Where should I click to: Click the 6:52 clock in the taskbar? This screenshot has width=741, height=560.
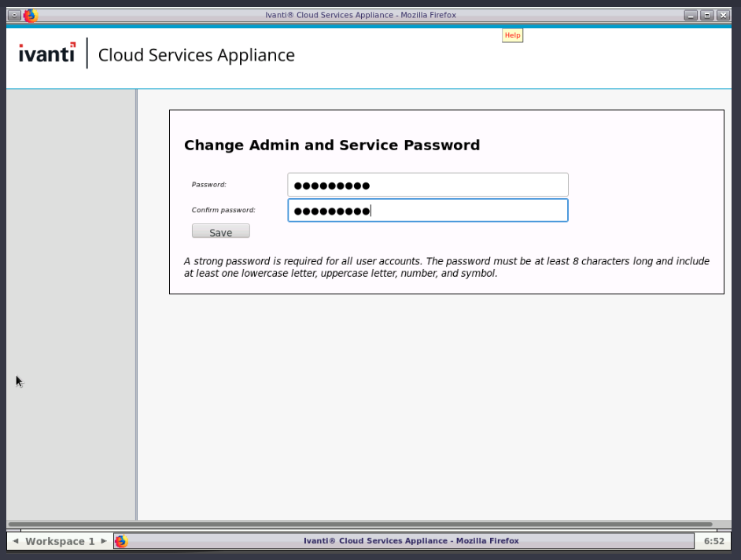pyautogui.click(x=713, y=541)
